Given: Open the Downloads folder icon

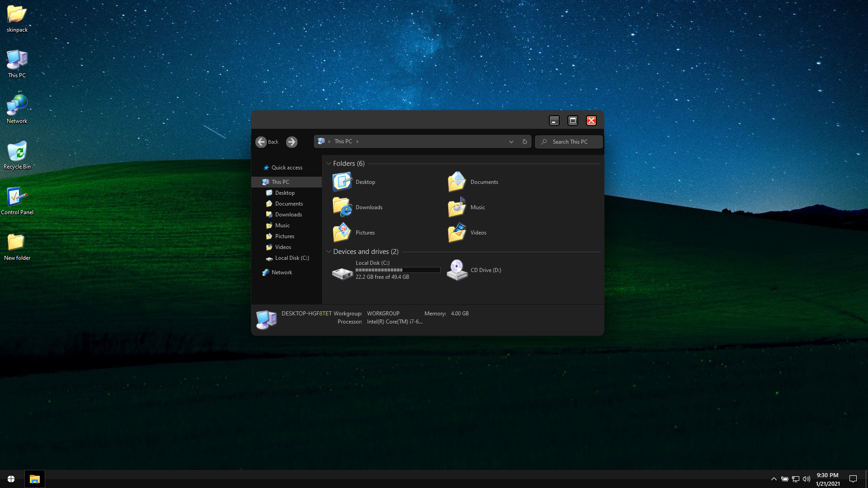Looking at the screenshot, I should pos(342,207).
